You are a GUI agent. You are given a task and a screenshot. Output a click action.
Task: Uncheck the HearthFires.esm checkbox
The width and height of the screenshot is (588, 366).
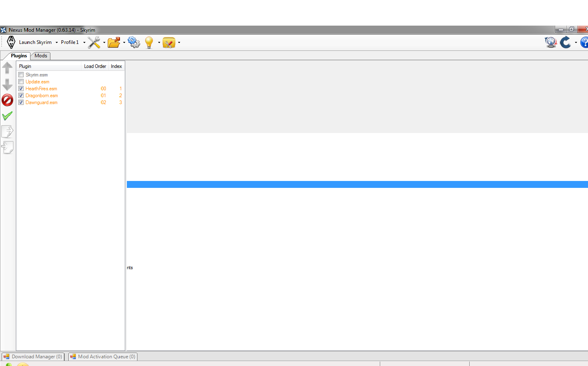click(21, 89)
